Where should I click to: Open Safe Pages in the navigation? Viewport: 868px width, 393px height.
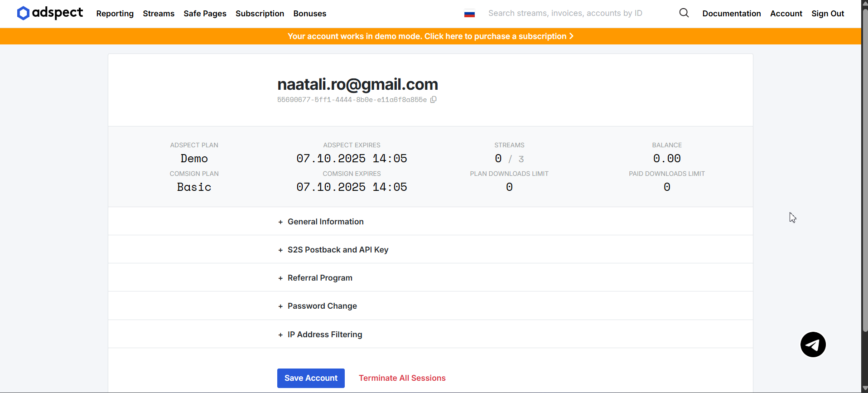click(205, 14)
